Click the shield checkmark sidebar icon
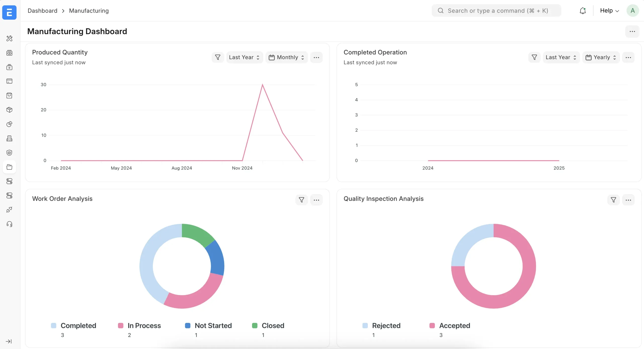This screenshot has width=644, height=349. [x=9, y=153]
